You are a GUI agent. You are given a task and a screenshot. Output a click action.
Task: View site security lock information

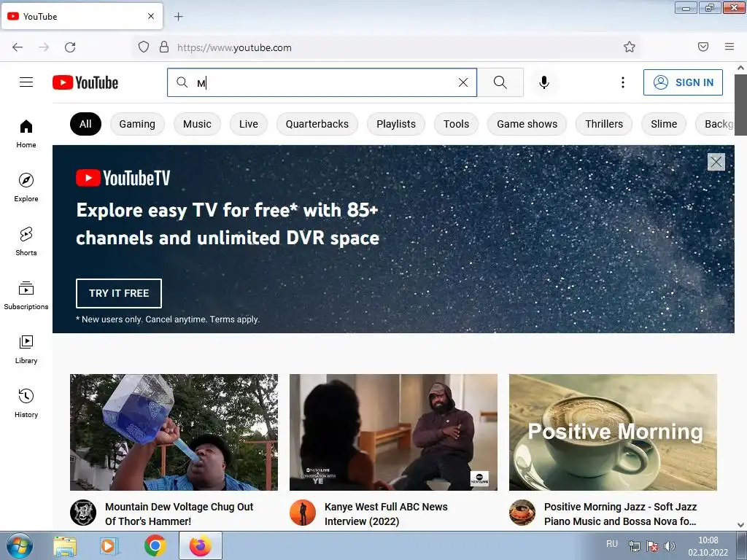(x=164, y=47)
